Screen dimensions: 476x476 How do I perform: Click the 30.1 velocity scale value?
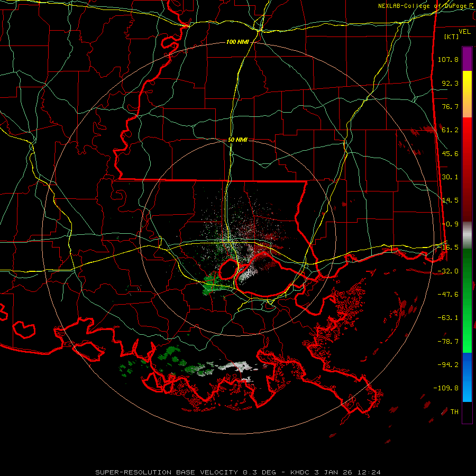click(x=450, y=177)
